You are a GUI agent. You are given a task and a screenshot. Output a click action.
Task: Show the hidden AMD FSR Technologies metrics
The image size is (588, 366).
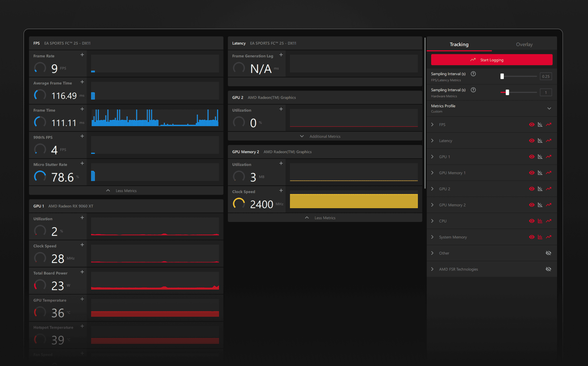(x=548, y=269)
